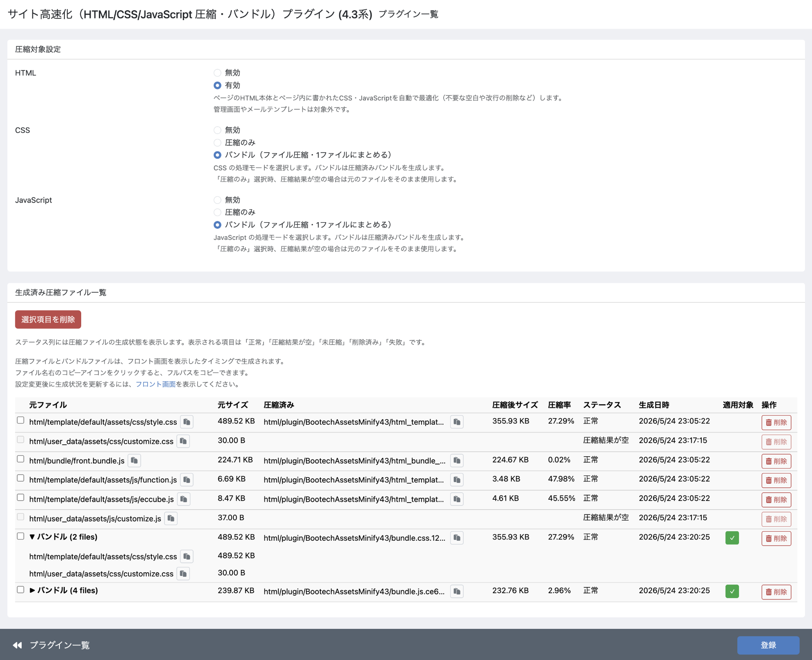This screenshot has width=812, height=660.
Task: Click the 224.67 KB compressed size cell
Action: 511,460
